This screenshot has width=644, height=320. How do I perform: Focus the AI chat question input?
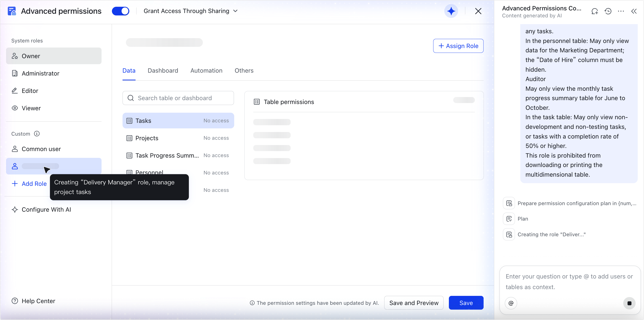pos(570,282)
